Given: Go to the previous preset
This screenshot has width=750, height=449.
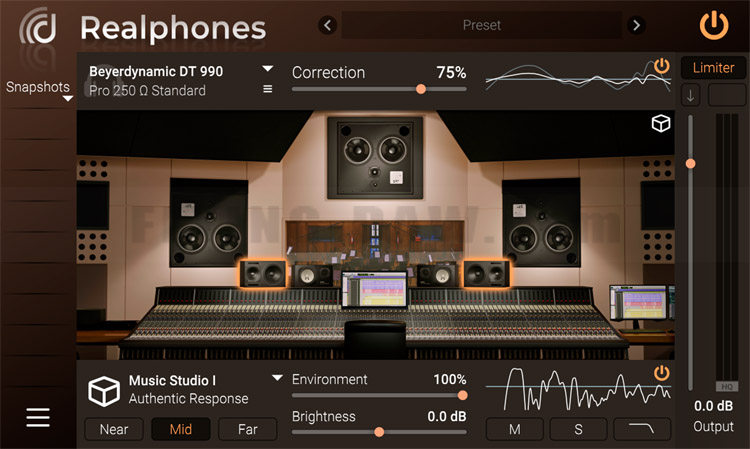Looking at the screenshot, I should pos(328,25).
